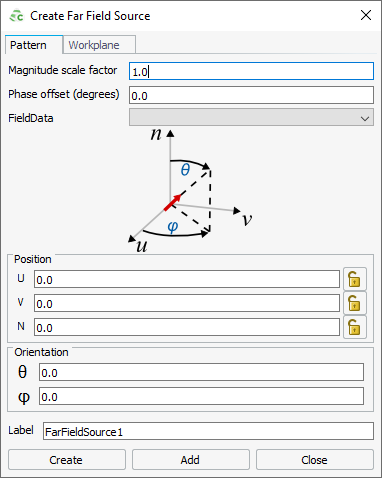Click the phi orientation input field

pyautogui.click(x=201, y=396)
